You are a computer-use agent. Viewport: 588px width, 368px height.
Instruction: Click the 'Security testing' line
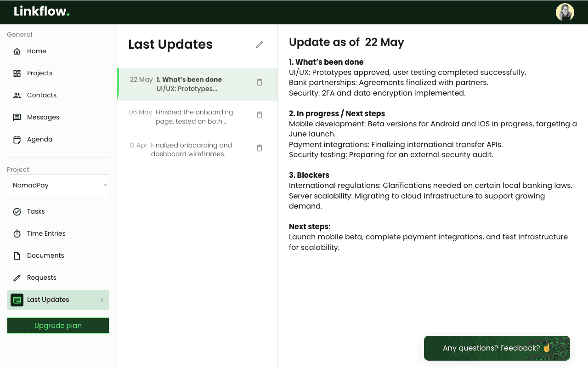pos(391,154)
